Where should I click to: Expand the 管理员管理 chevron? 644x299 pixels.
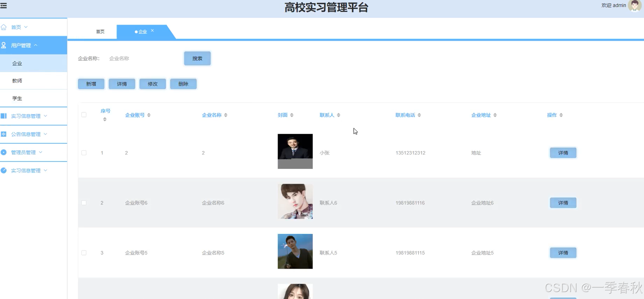coord(41,152)
